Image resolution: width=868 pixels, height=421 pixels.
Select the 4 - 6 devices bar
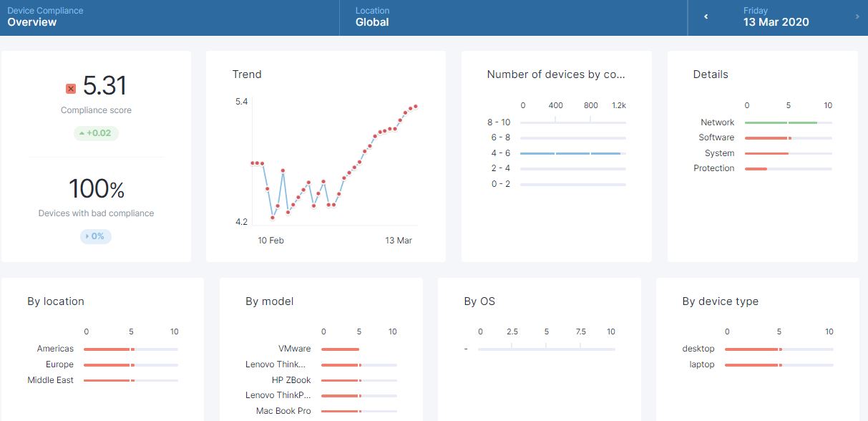[570, 153]
